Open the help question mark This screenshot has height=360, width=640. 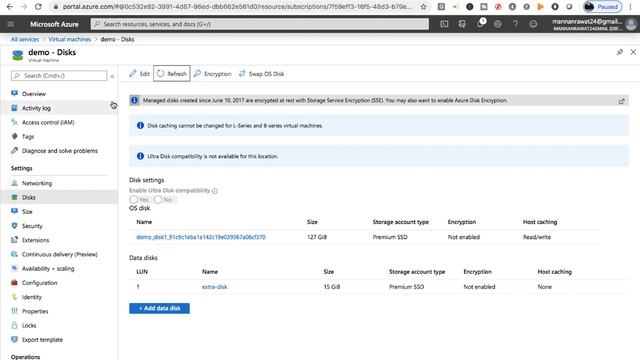[x=516, y=24]
